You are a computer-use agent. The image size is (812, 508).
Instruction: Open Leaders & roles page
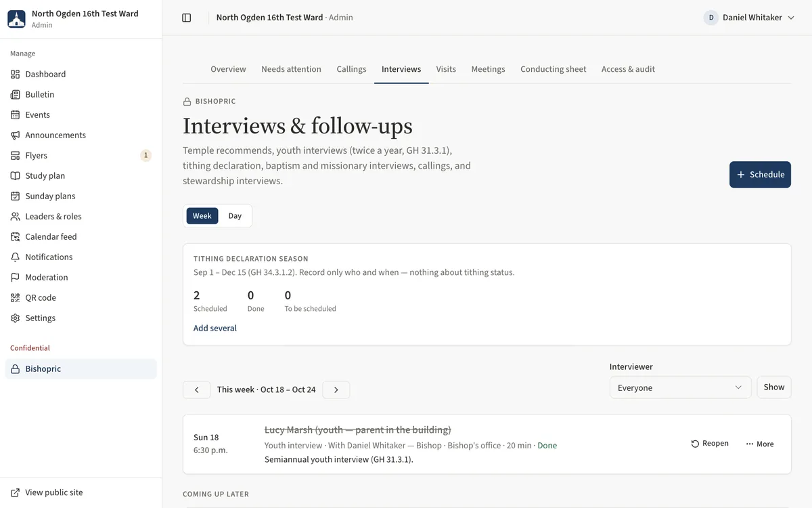pyautogui.click(x=81, y=216)
